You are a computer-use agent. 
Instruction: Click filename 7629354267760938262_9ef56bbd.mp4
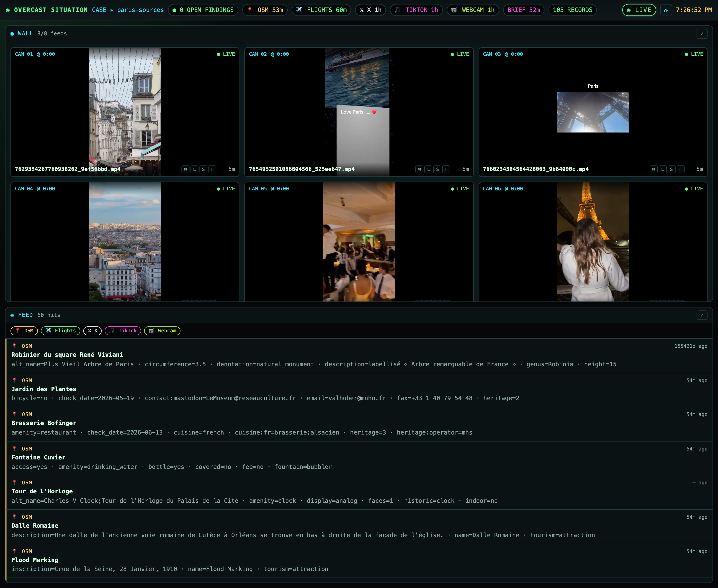(68, 169)
